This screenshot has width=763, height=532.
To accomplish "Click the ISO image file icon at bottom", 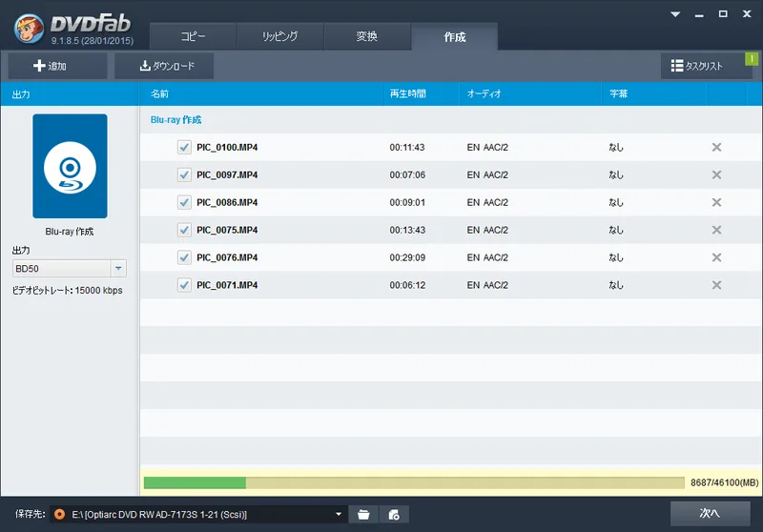I will click(x=394, y=515).
